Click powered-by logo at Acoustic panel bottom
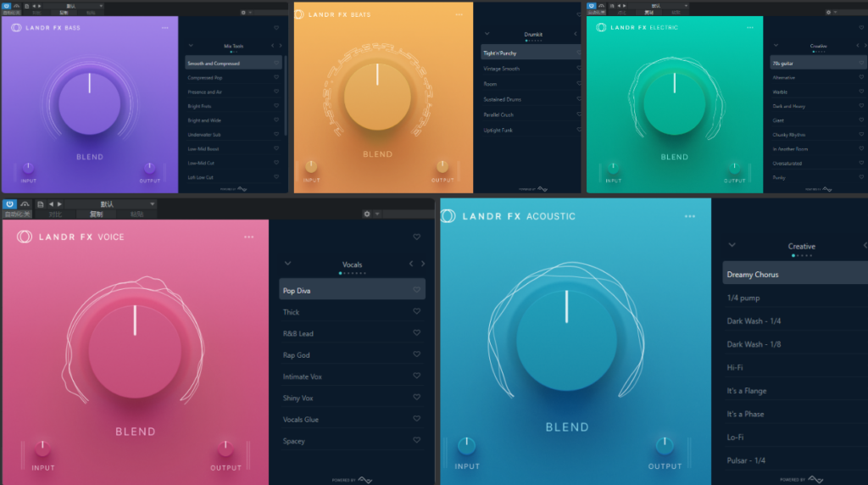This screenshot has width=868, height=485. [x=802, y=479]
